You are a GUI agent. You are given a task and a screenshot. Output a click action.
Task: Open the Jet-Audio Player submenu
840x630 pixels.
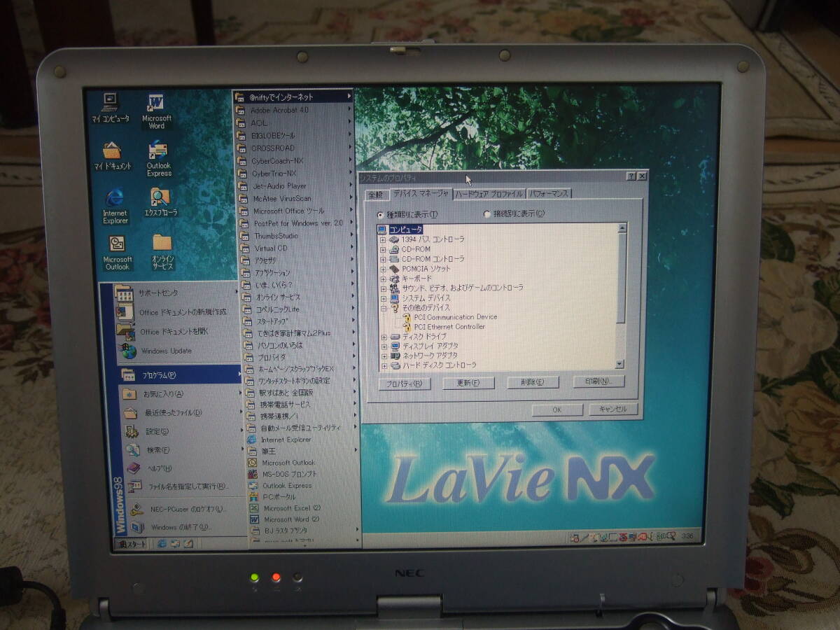click(295, 186)
